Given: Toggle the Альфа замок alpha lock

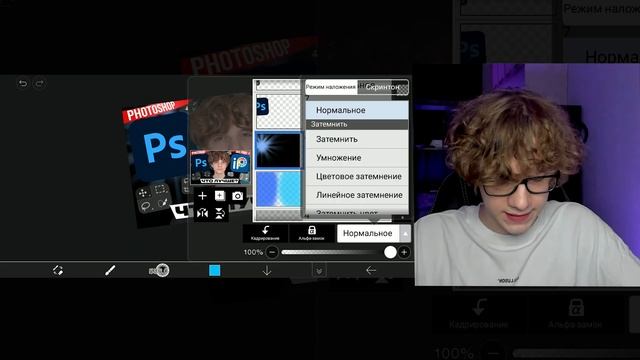Looking at the screenshot, I should click(311, 233).
